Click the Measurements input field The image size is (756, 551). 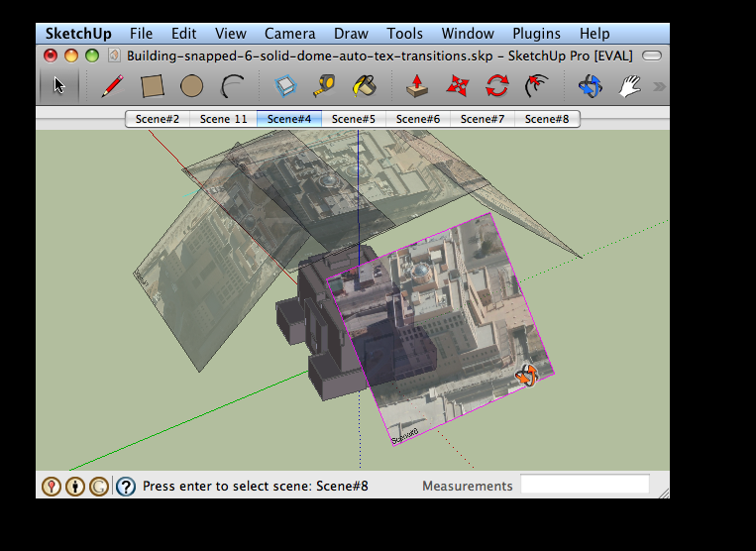pyautogui.click(x=585, y=486)
